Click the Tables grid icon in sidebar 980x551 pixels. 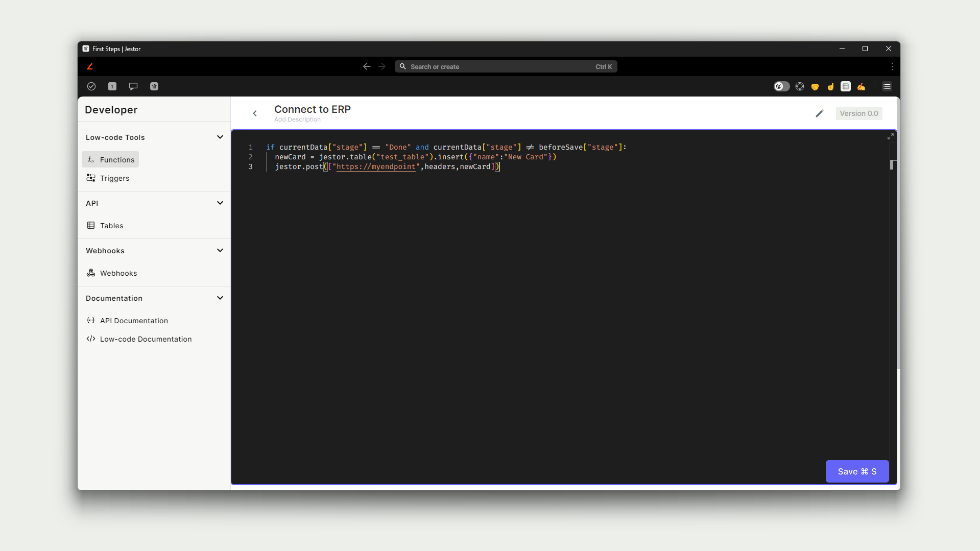pyautogui.click(x=91, y=225)
